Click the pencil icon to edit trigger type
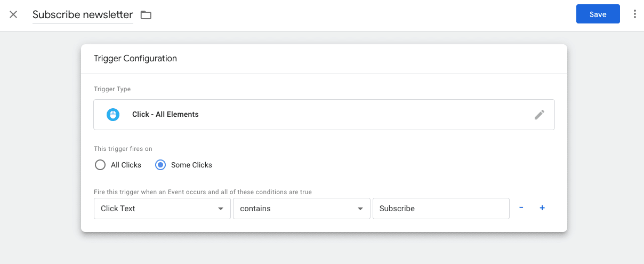This screenshot has height=264, width=644. click(x=540, y=115)
